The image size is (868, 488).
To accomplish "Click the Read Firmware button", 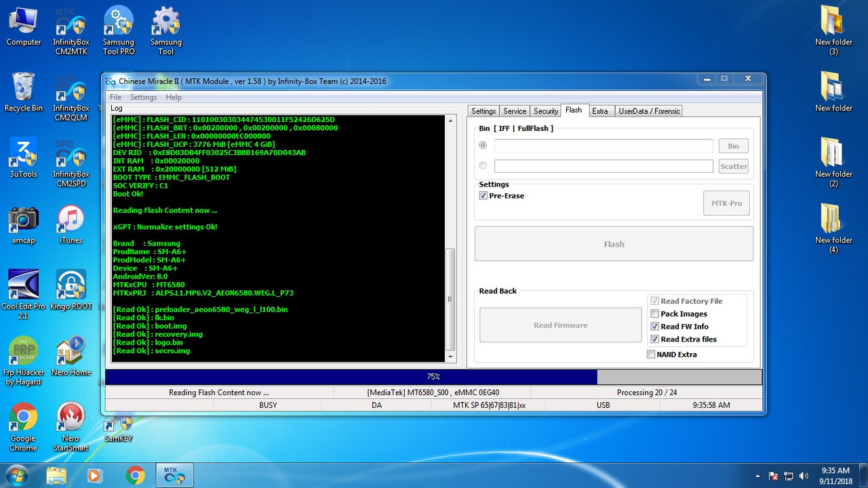I will (x=560, y=325).
